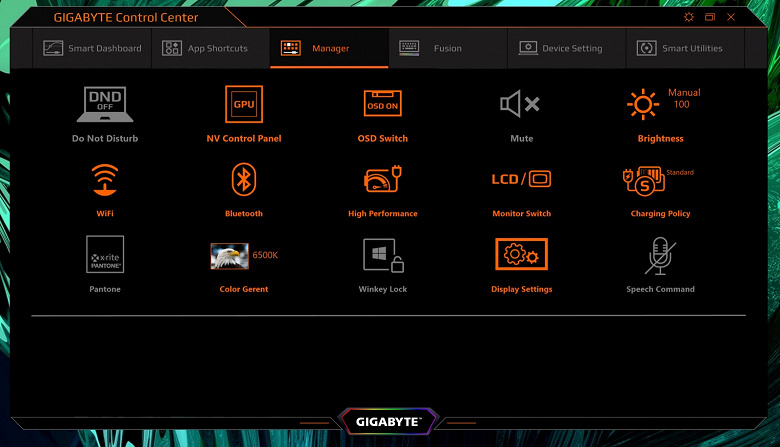This screenshot has height=447, width=780.
Task: Open the X-Rite Pantone icon
Action: click(x=105, y=254)
